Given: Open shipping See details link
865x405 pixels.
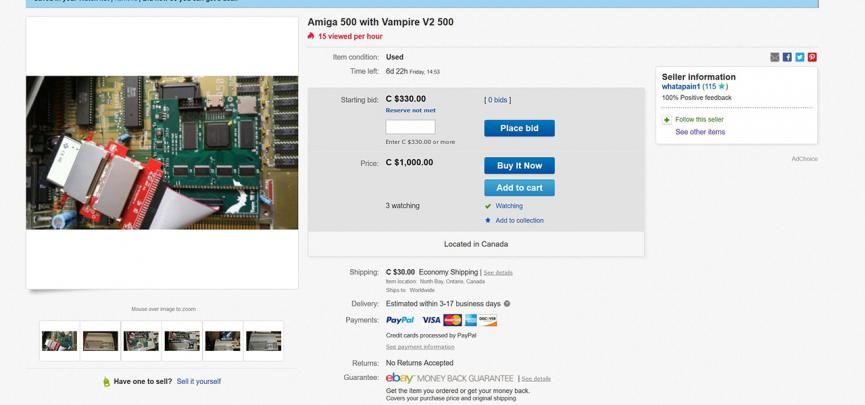Looking at the screenshot, I should click(498, 273).
